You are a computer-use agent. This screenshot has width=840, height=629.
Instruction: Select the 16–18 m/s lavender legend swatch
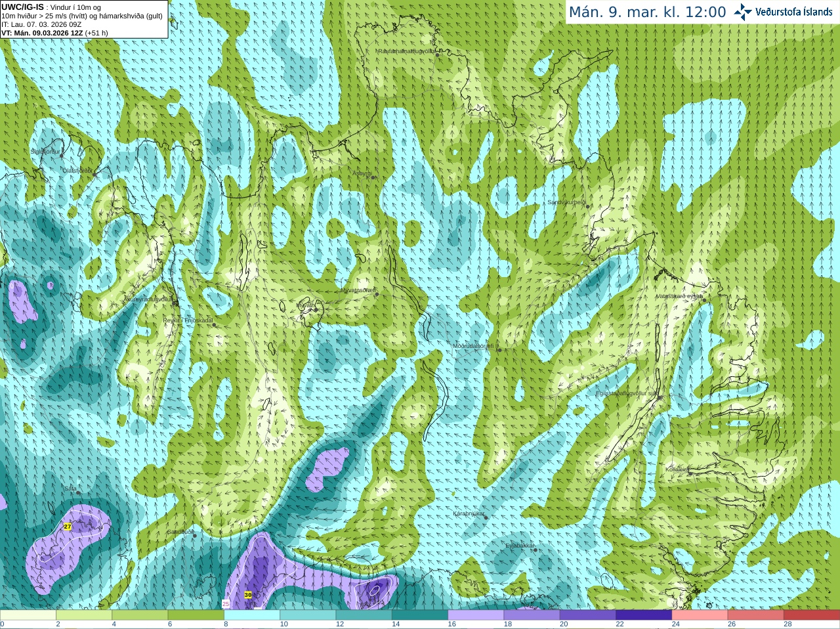tap(476, 615)
